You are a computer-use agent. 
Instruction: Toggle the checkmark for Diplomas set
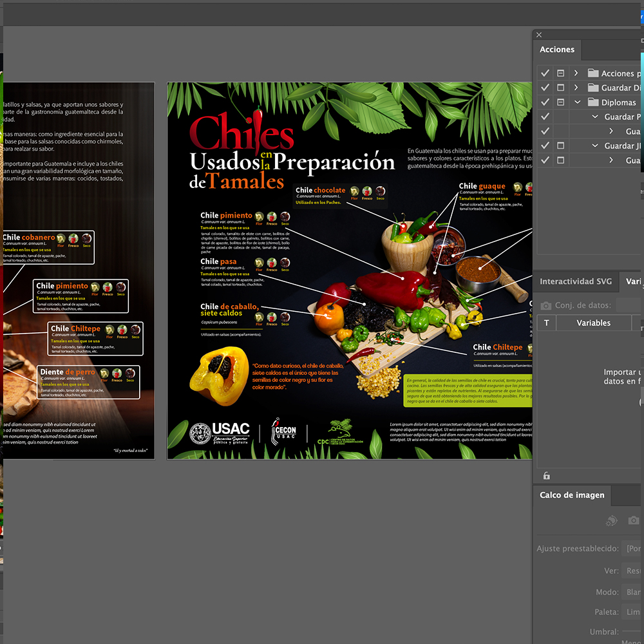pos(545,102)
